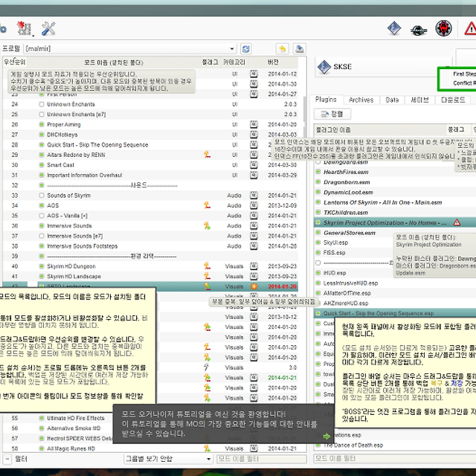This screenshot has height=476, width=476.
Task: Enable the Immersive Sounds [e7] checkbox
Action: point(42,236)
